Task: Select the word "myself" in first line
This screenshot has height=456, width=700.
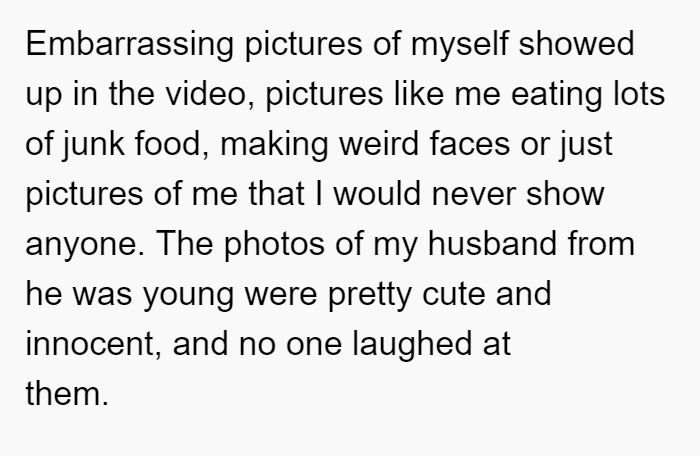Action: [459, 45]
